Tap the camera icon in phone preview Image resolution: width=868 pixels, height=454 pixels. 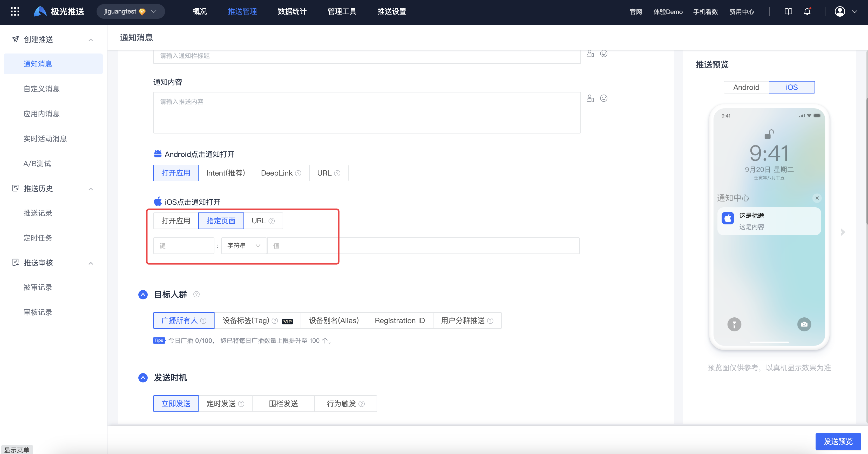pos(804,324)
